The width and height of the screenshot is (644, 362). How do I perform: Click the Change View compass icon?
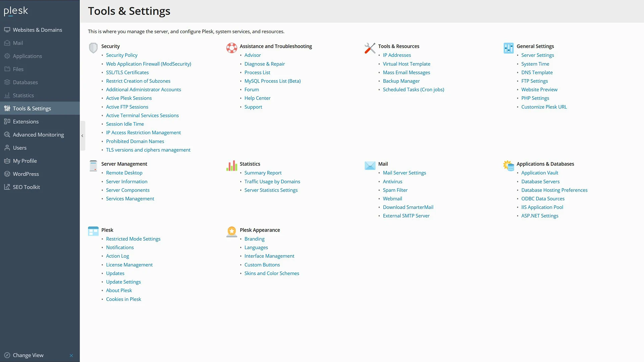7,355
